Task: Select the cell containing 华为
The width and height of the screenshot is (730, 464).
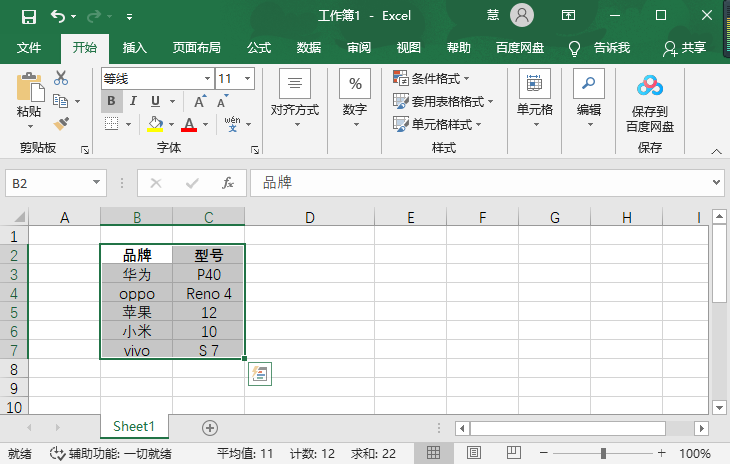Action: pos(136,275)
